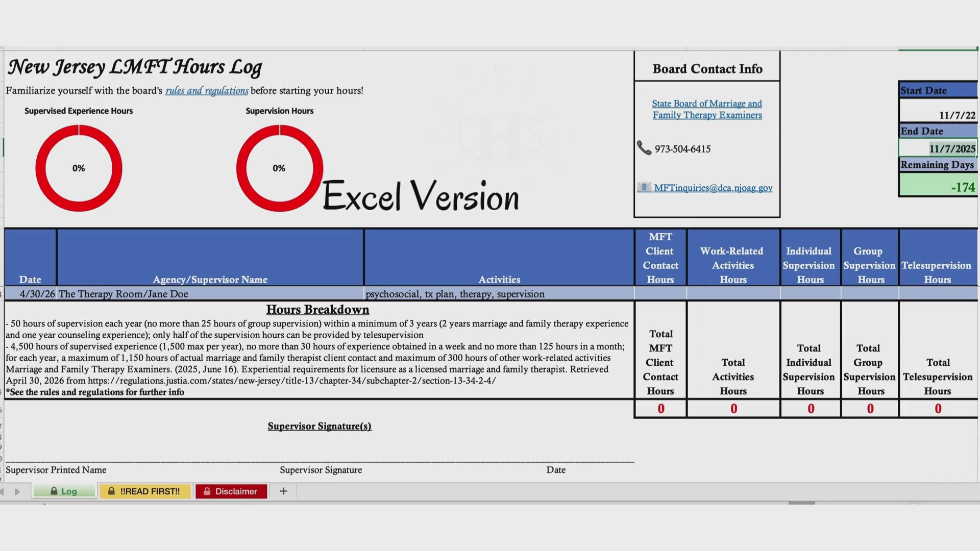Select the Total Telesupervision Hours value 0

938,409
